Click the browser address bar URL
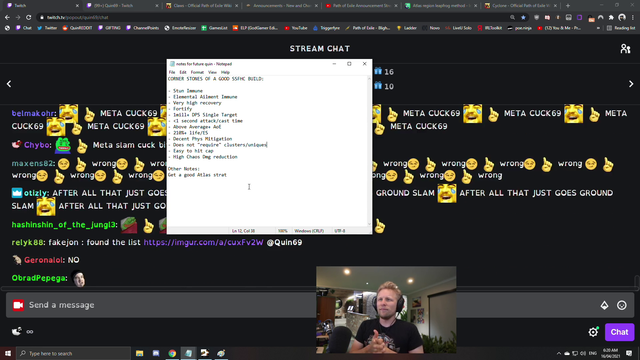 click(77, 18)
